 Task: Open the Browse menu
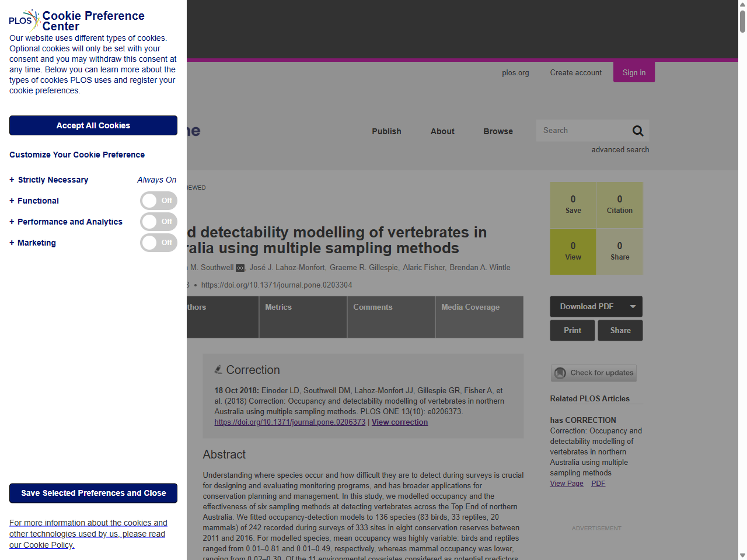tap(498, 131)
